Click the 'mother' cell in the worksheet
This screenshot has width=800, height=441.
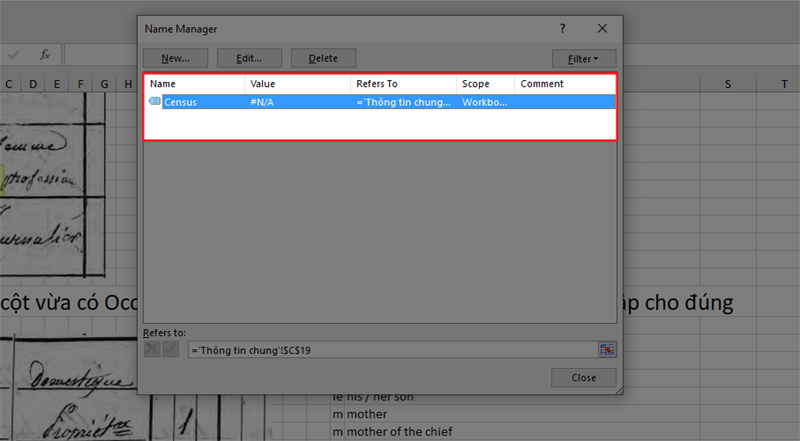tap(367, 414)
